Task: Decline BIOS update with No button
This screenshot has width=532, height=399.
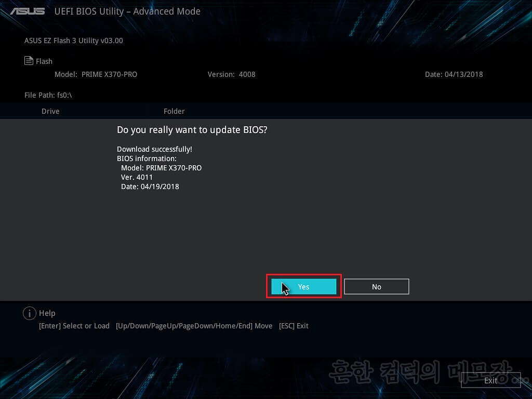Action: click(x=377, y=287)
